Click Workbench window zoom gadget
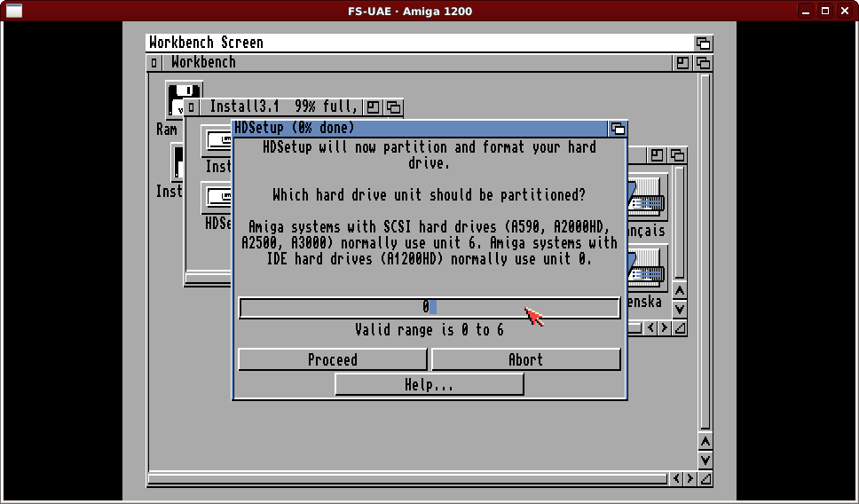This screenshot has height=504, width=859. click(x=682, y=63)
